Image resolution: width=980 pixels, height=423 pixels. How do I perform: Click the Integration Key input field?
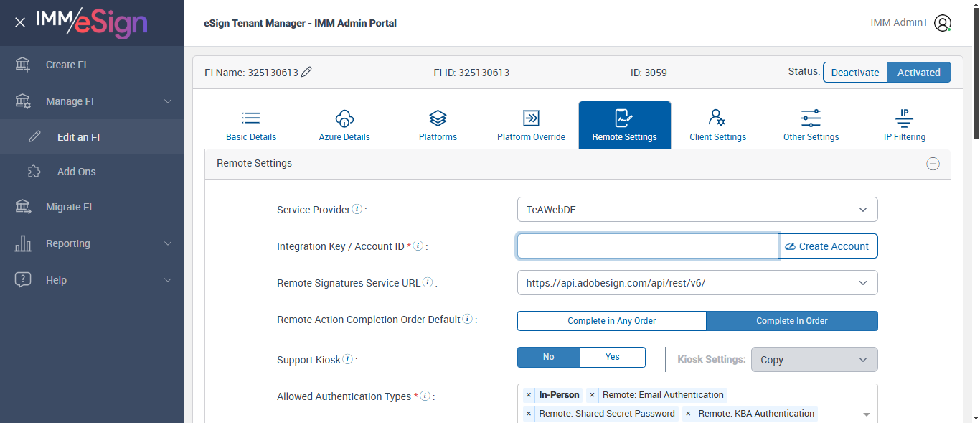tap(648, 246)
